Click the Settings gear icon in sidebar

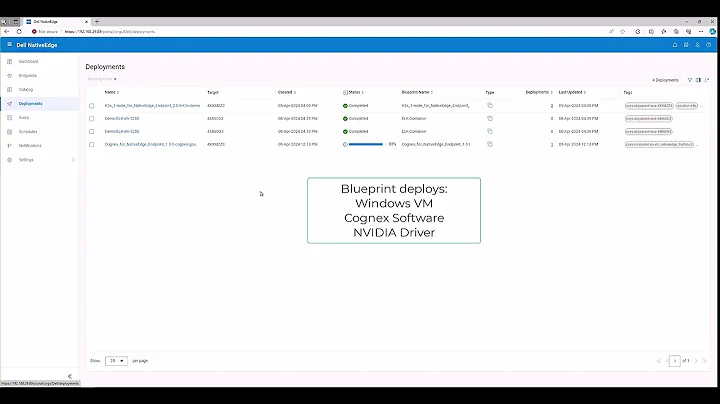(x=9, y=160)
